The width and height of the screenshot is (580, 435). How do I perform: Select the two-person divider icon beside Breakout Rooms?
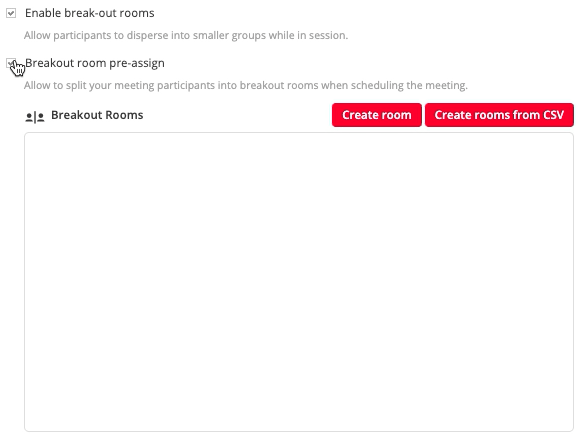click(35, 117)
